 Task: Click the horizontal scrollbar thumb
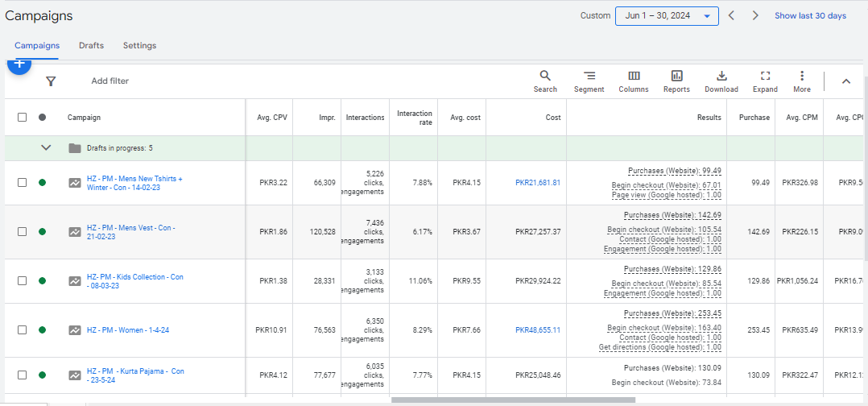pyautogui.click(x=513, y=400)
